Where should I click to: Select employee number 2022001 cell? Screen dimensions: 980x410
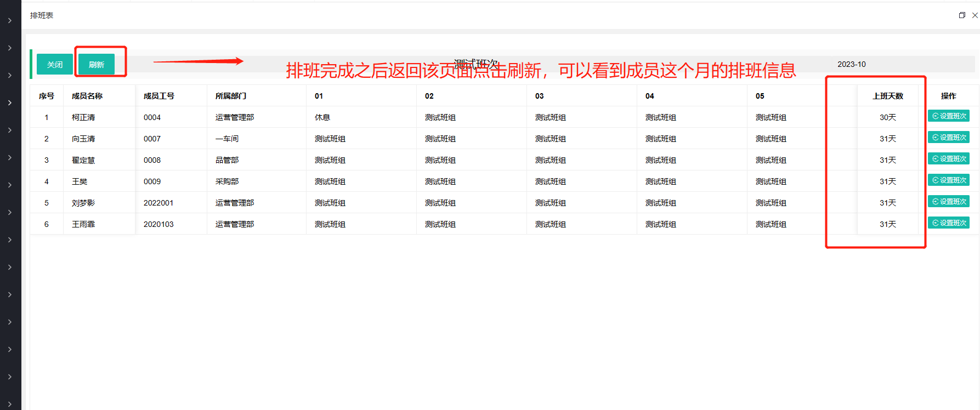pos(158,203)
